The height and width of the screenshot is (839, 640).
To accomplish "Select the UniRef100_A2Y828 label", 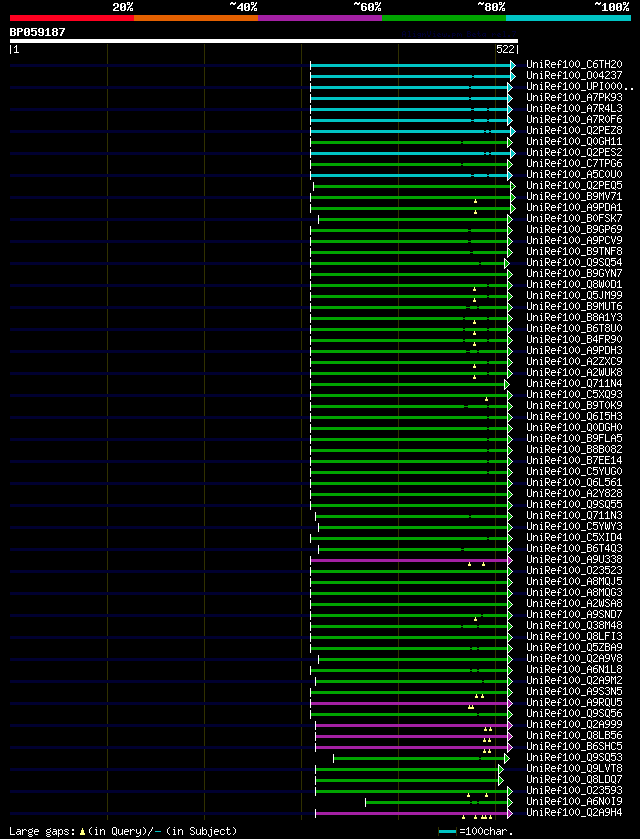I will click(x=574, y=493).
